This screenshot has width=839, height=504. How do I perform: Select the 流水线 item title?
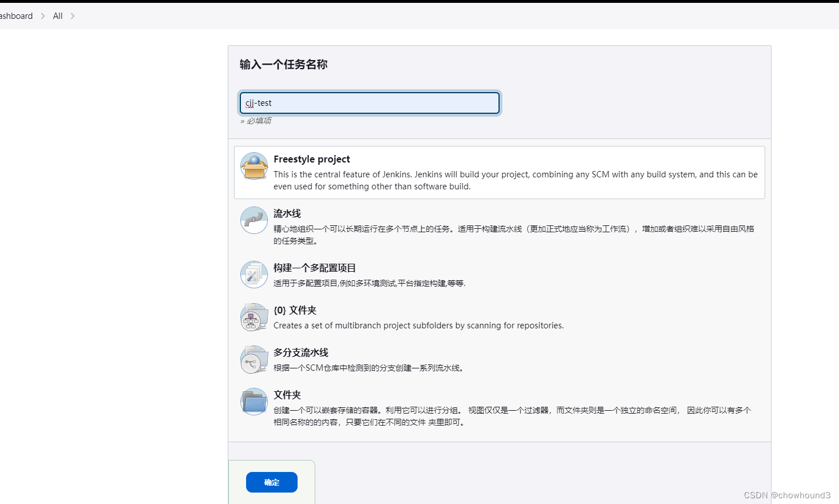pyautogui.click(x=287, y=213)
